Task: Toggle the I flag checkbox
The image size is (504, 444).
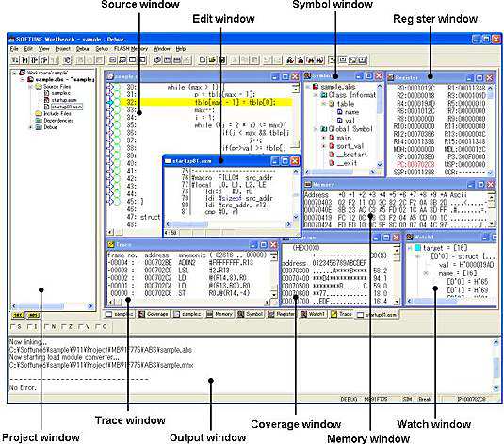Action: 30,327
